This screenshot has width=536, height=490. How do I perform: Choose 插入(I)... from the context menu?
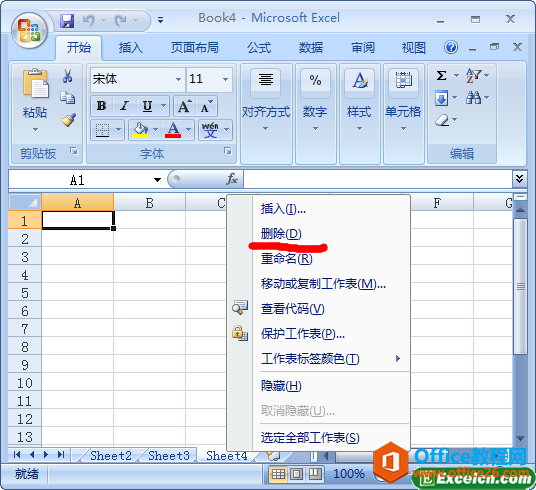click(319, 209)
